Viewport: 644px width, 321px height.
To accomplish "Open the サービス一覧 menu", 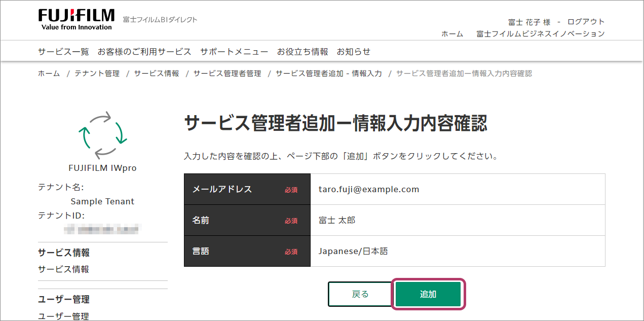I will coord(63,52).
